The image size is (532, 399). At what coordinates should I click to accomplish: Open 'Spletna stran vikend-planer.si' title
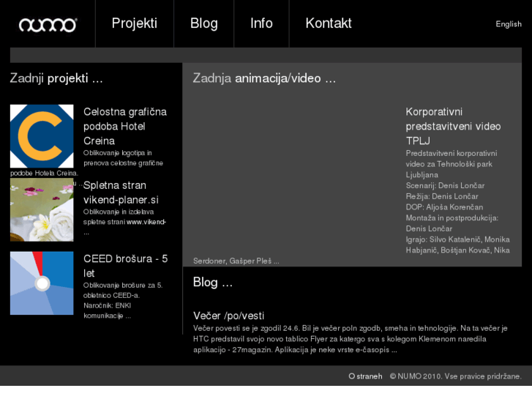coord(121,193)
